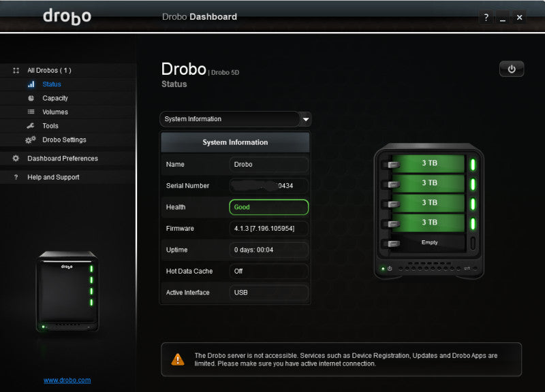545x392 pixels.
Task: Open Dashboard Preferences
Action: pyautogui.click(x=63, y=159)
